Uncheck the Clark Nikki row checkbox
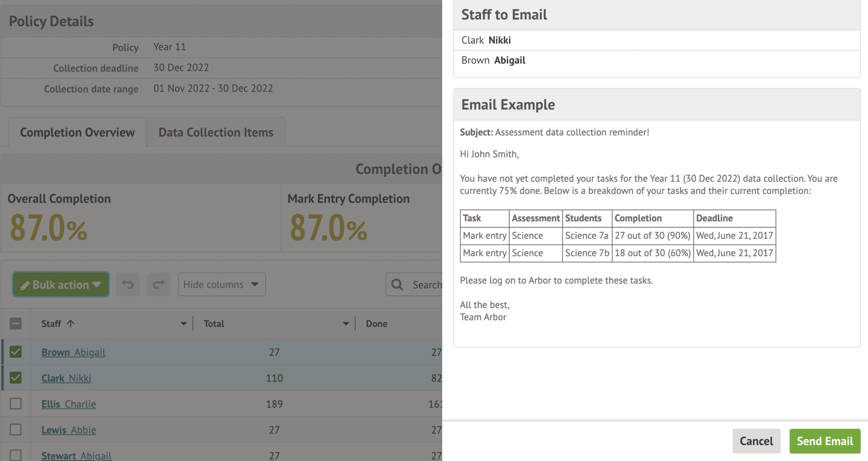The width and height of the screenshot is (868, 461). click(x=15, y=378)
